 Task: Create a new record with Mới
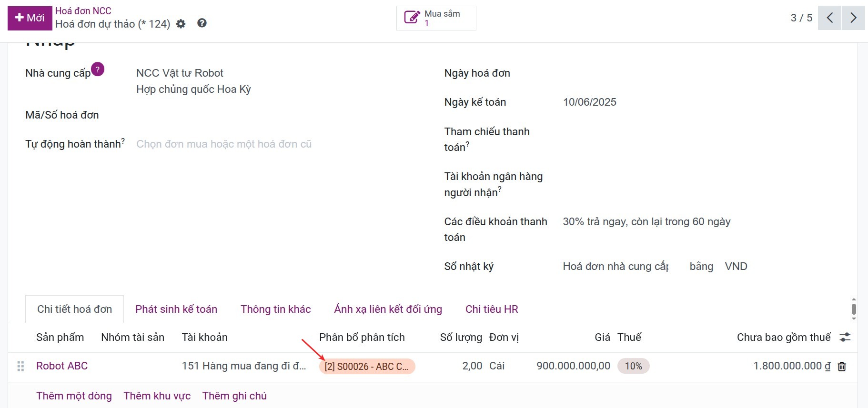click(30, 18)
